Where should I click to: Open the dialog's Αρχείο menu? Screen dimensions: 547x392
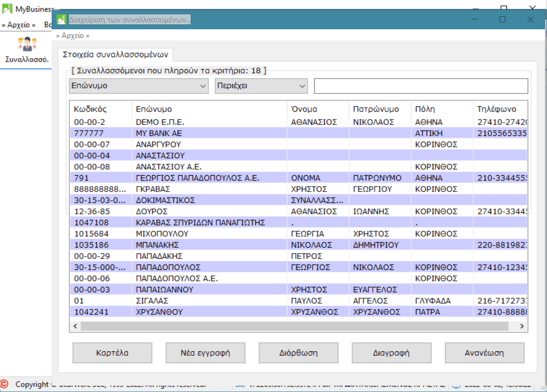[73, 36]
